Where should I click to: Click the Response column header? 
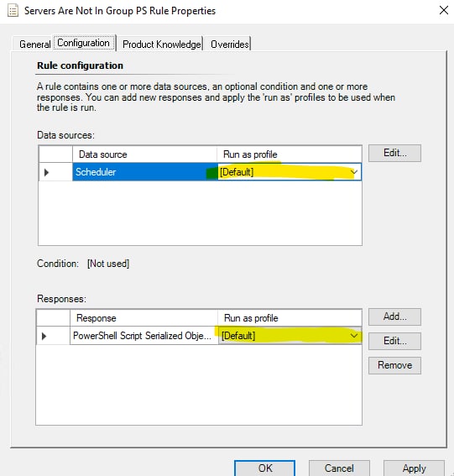[144, 318]
